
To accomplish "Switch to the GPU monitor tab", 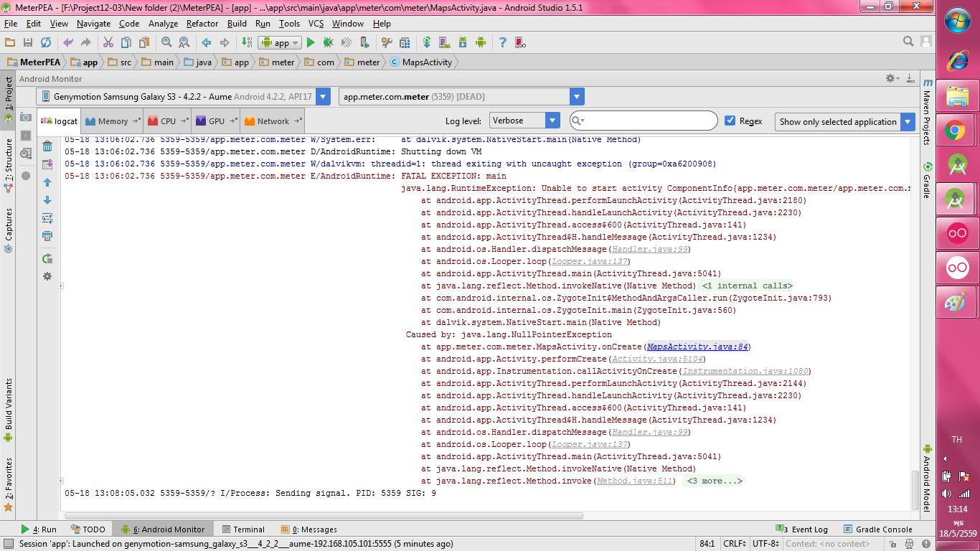I will click(217, 121).
